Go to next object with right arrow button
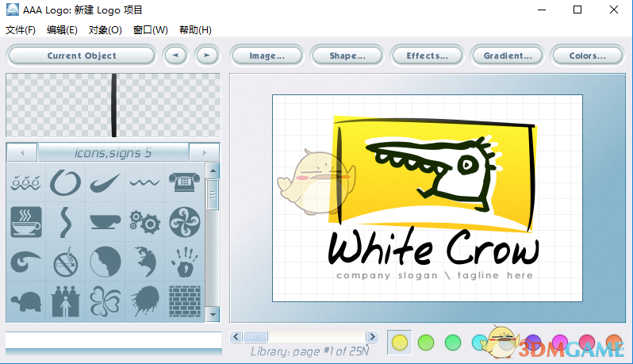 [207, 56]
